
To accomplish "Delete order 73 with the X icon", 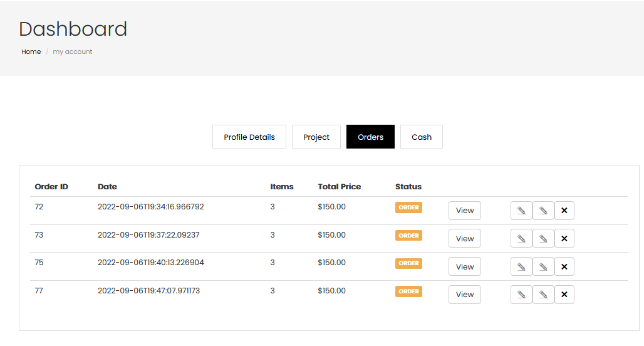I will pos(564,238).
